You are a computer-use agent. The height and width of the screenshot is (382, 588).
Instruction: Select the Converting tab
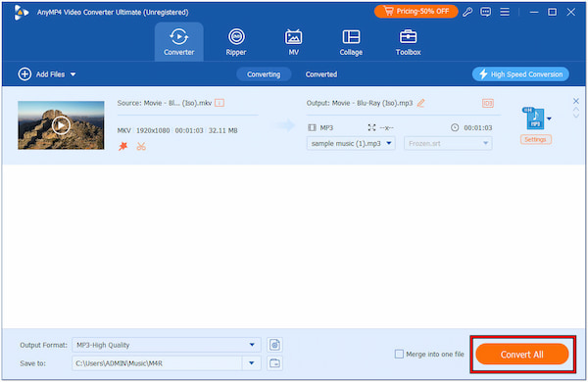point(264,74)
